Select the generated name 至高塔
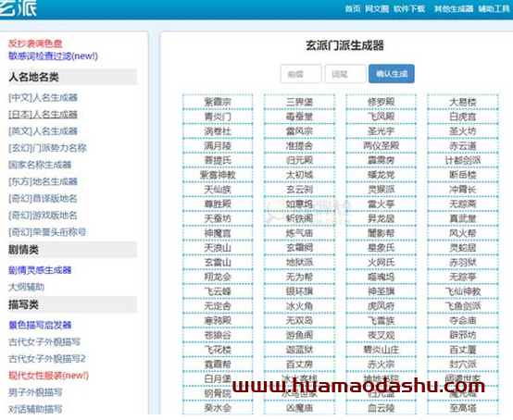 [463, 408]
